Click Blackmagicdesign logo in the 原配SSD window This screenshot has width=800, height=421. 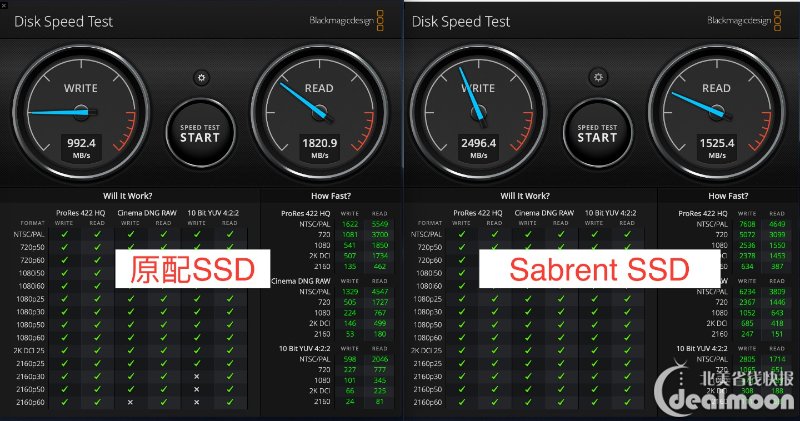[x=347, y=20]
